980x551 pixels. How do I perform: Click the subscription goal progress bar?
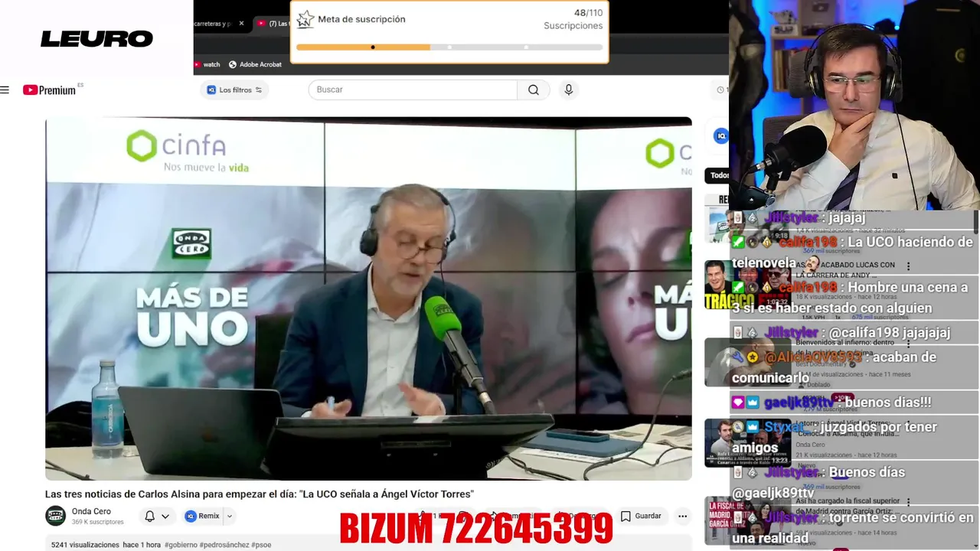coord(449,47)
